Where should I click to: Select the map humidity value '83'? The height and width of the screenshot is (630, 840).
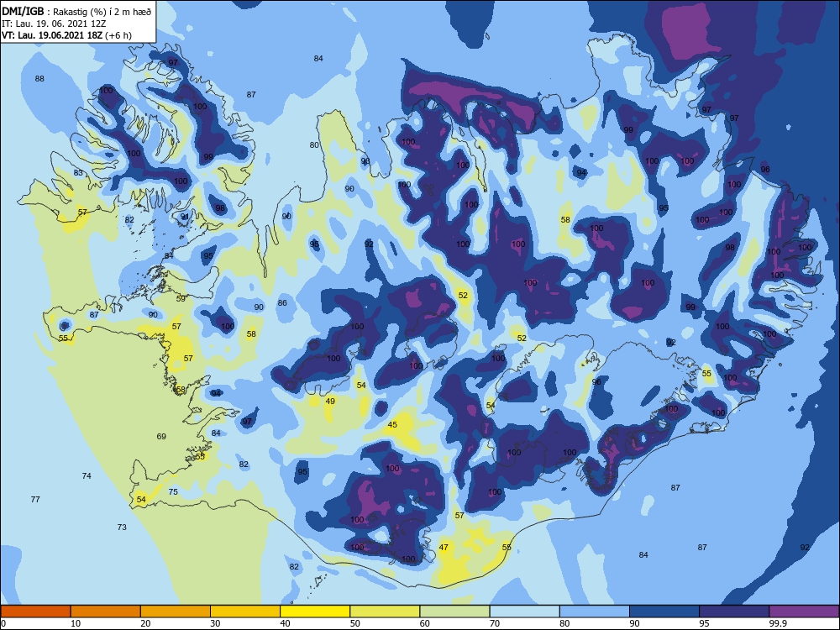(x=78, y=172)
